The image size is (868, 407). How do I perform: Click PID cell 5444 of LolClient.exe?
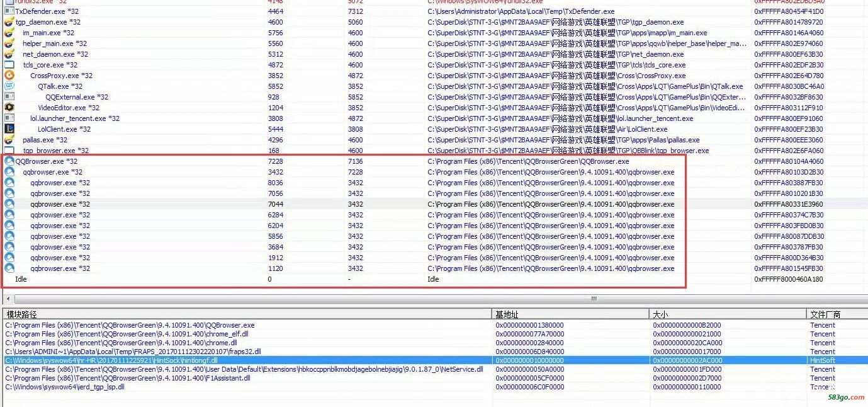(x=275, y=129)
